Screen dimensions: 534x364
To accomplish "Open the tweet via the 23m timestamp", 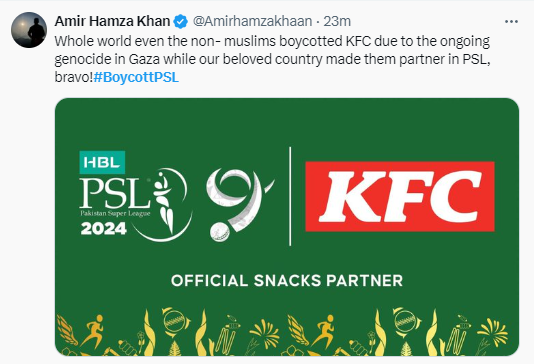I will click(337, 21).
